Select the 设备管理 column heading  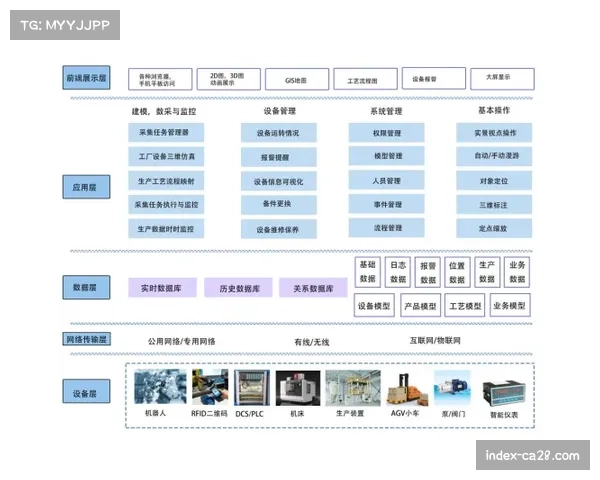pos(280,111)
